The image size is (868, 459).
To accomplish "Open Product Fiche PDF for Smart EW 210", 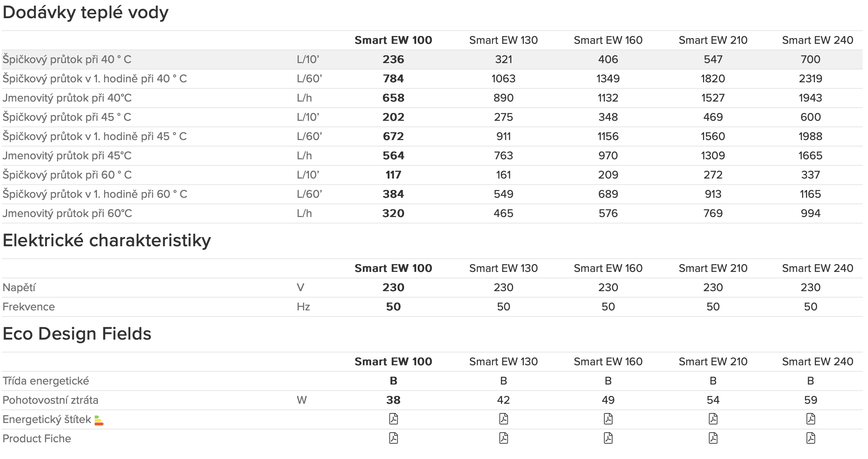I will [x=713, y=438].
